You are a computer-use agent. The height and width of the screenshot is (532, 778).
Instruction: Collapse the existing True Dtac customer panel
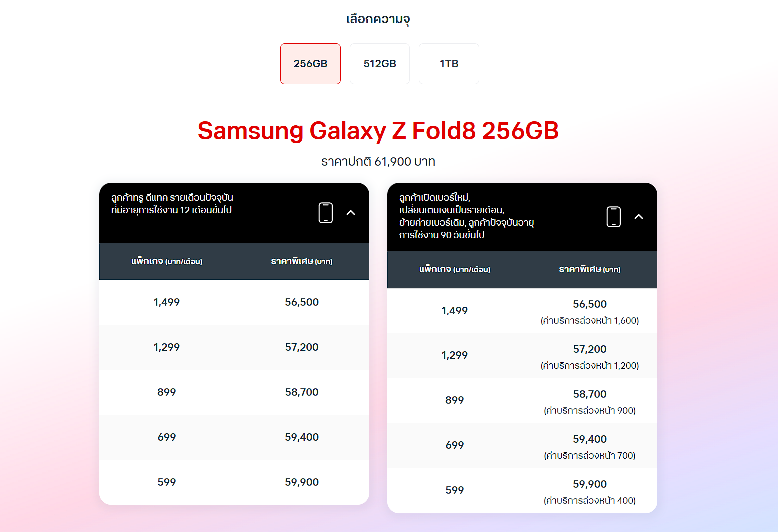(351, 213)
